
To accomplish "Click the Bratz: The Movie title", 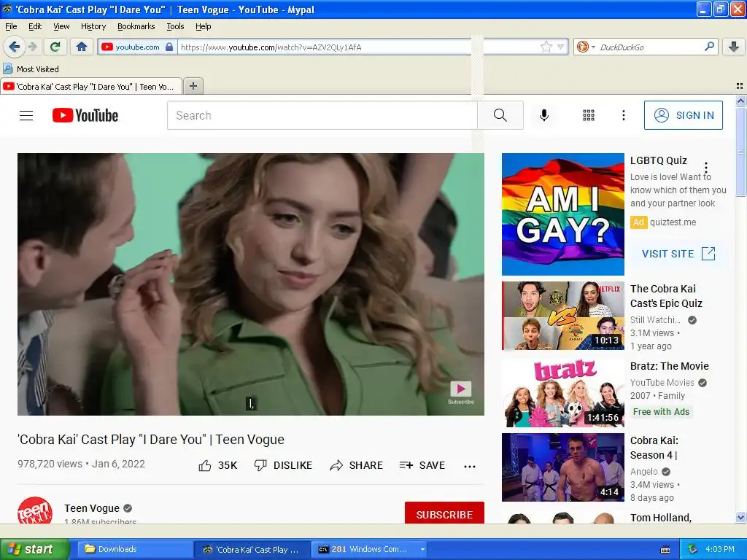I will (x=670, y=366).
